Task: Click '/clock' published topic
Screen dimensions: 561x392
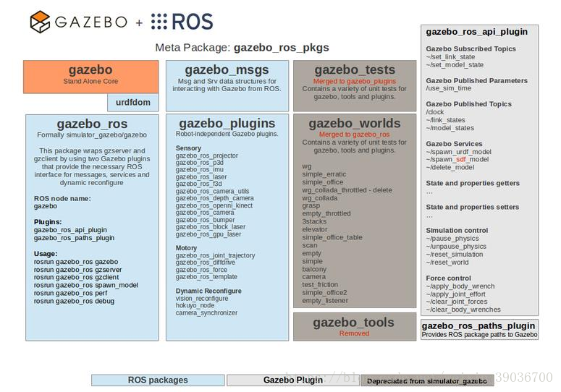Action: [x=435, y=112]
